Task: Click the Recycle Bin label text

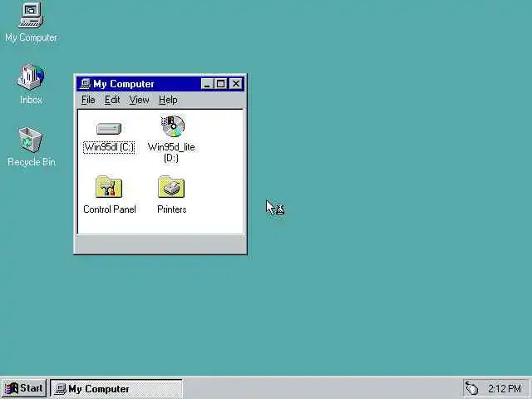Action: 32,162
